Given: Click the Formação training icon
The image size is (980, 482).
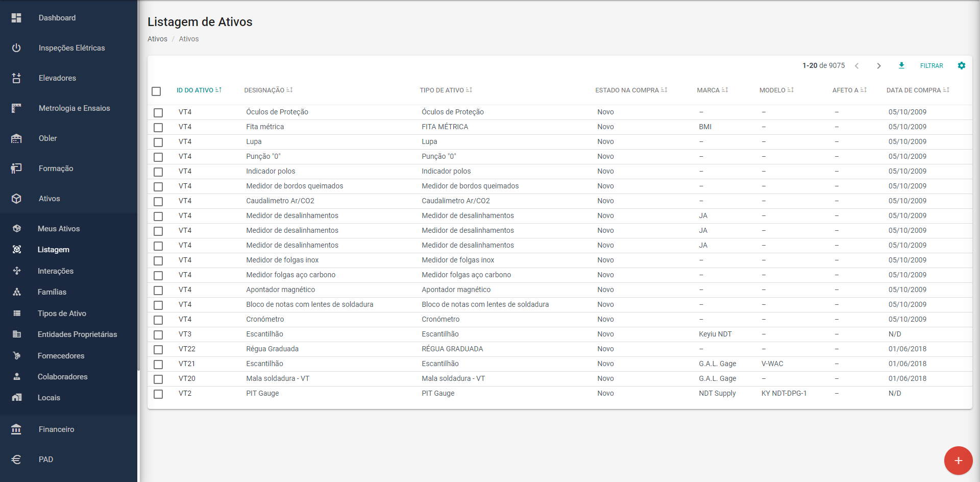Looking at the screenshot, I should pos(16,168).
